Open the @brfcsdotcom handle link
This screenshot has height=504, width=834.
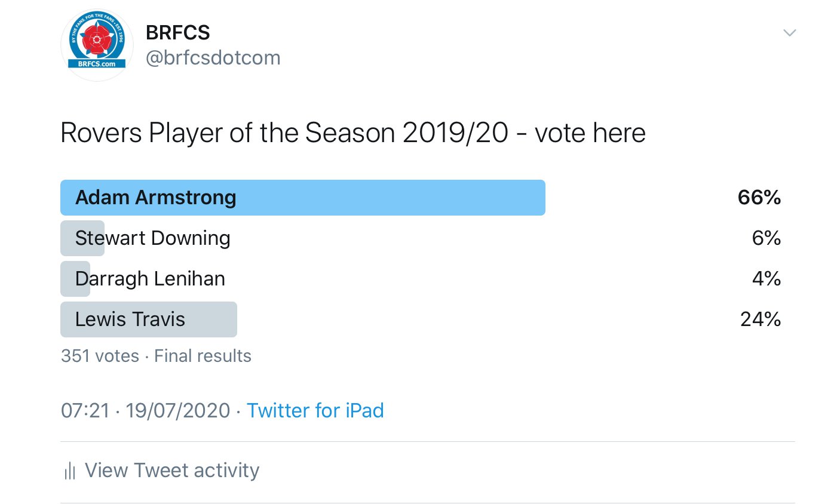pyautogui.click(x=213, y=58)
